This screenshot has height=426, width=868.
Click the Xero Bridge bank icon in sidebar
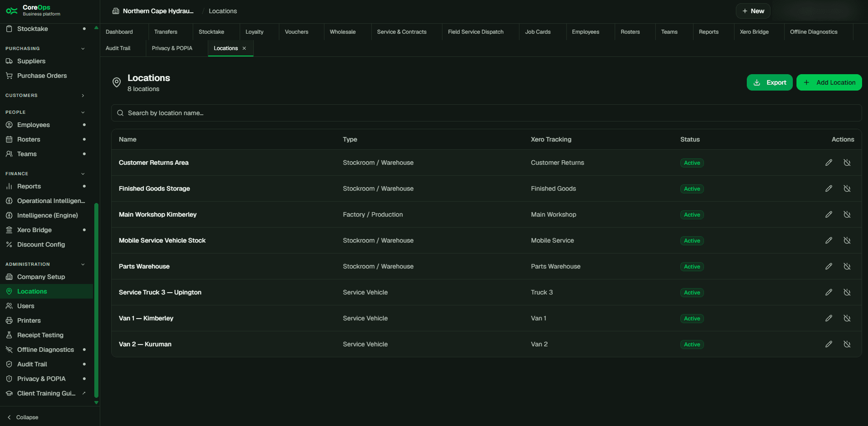click(x=9, y=230)
